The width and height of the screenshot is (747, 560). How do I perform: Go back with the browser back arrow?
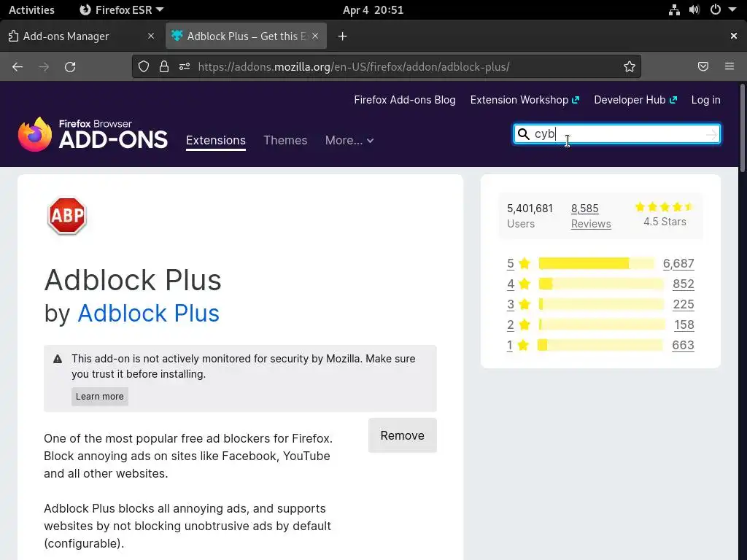tap(18, 66)
